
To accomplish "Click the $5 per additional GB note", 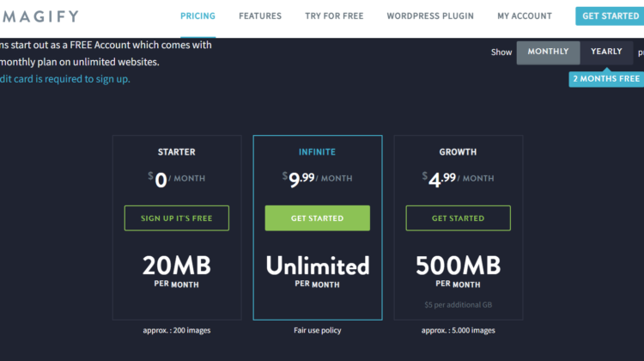I will [x=458, y=305].
